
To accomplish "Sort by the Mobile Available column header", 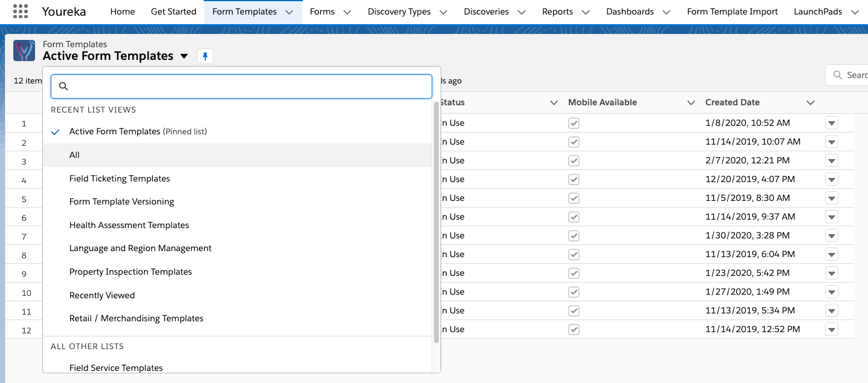I will (x=603, y=103).
